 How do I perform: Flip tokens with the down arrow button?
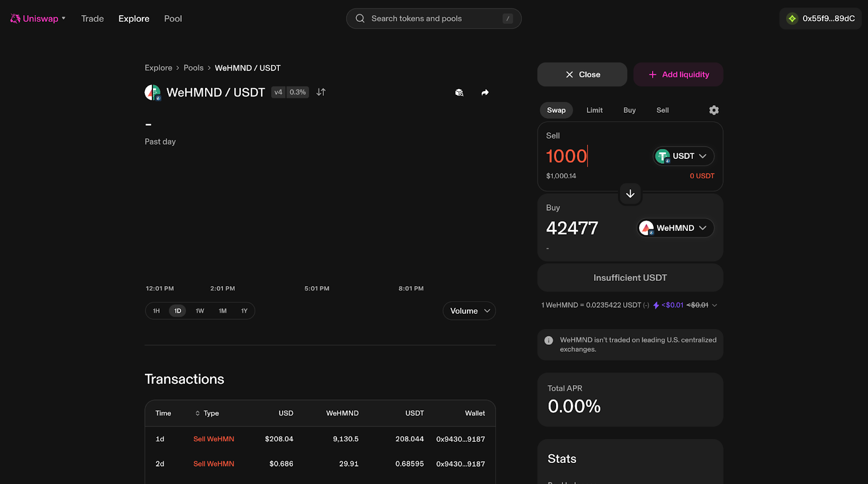[x=630, y=193]
